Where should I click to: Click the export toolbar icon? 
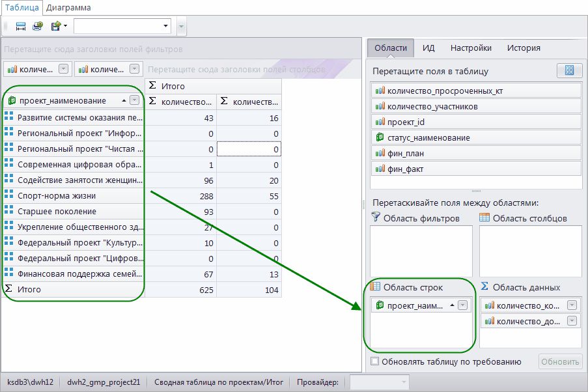[x=56, y=26]
